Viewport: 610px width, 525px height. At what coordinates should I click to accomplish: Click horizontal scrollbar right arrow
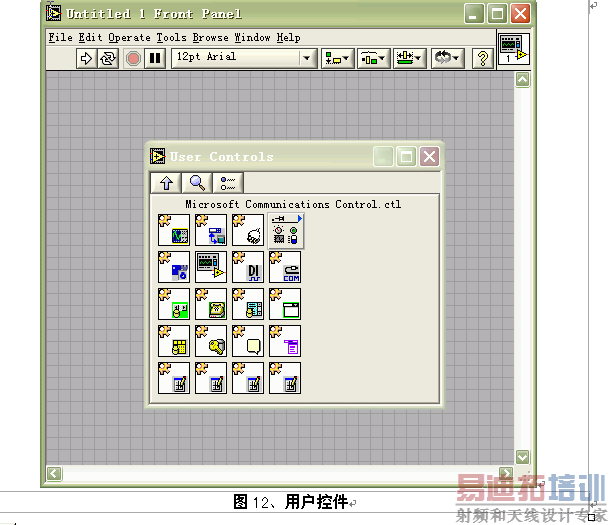click(x=506, y=472)
